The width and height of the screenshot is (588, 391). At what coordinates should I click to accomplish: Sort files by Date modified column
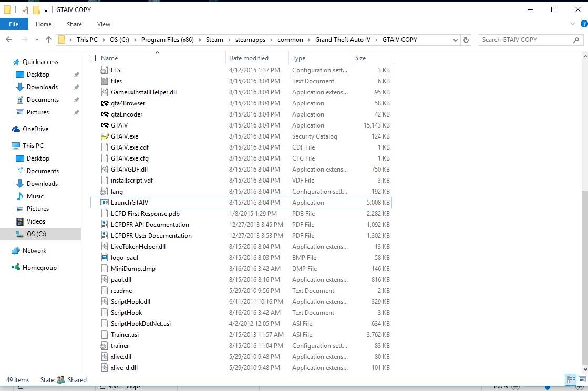[249, 58]
